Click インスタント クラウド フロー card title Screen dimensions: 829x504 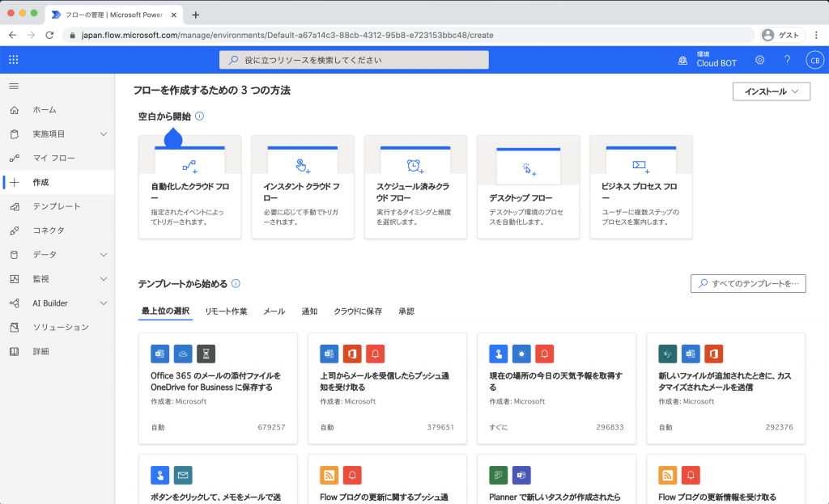tap(302, 193)
